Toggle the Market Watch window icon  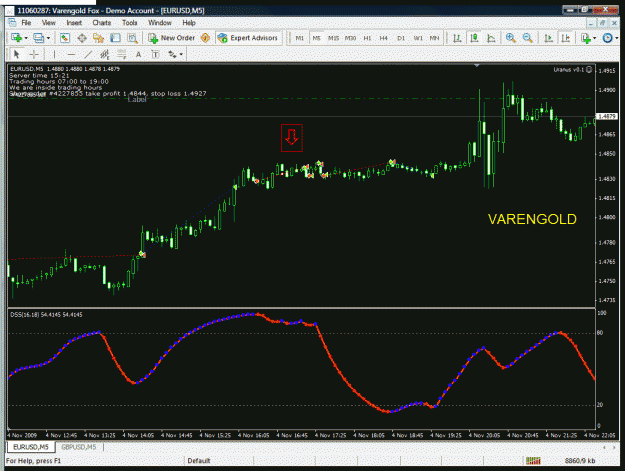click(65, 38)
